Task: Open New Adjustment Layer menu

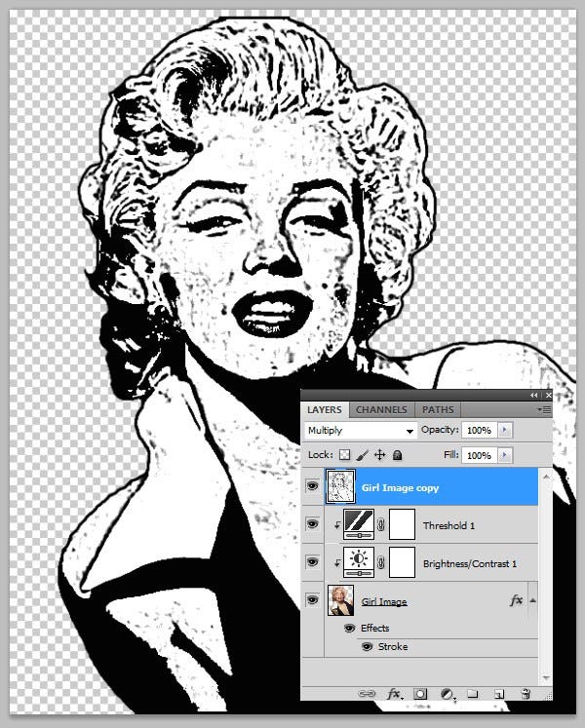Action: [447, 694]
